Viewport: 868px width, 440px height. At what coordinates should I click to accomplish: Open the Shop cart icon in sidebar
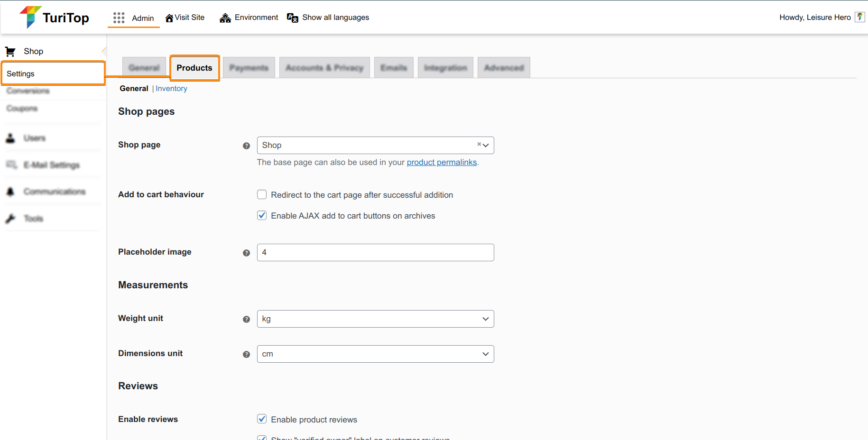pyautogui.click(x=10, y=51)
